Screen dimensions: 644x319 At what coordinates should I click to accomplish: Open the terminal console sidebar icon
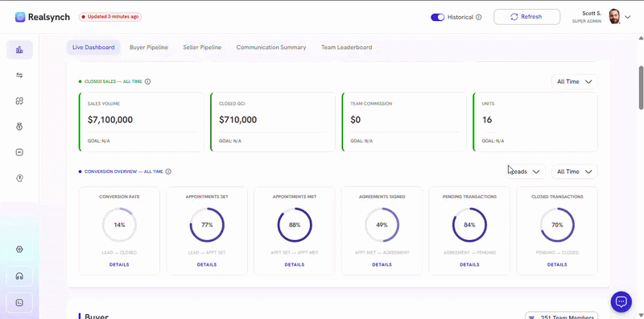(19, 303)
